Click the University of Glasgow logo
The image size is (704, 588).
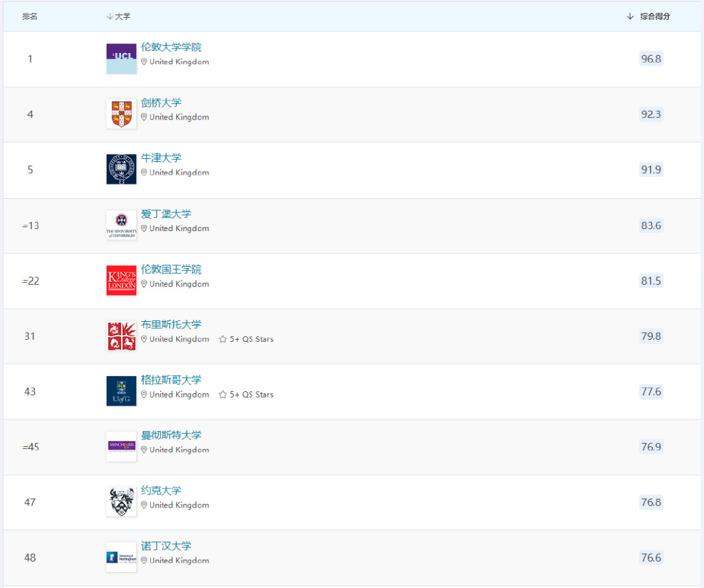[x=121, y=391]
